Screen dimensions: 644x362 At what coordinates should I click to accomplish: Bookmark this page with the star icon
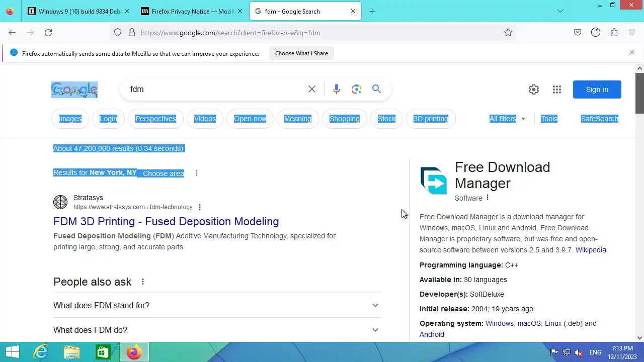point(508,33)
